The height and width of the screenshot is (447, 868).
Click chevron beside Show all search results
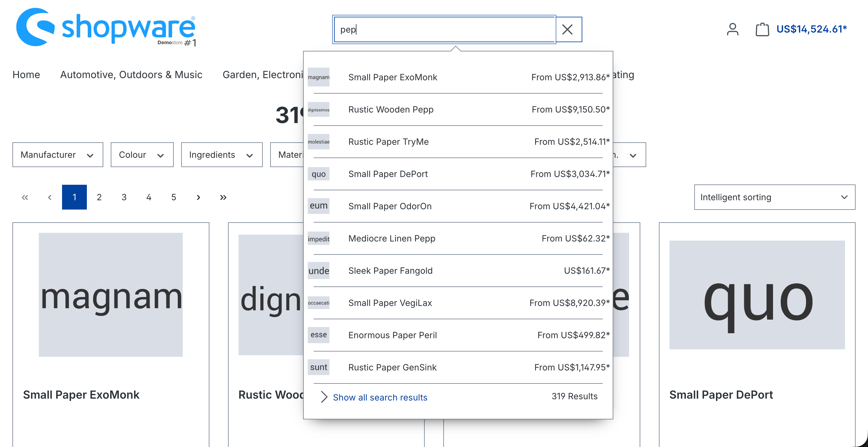(324, 397)
